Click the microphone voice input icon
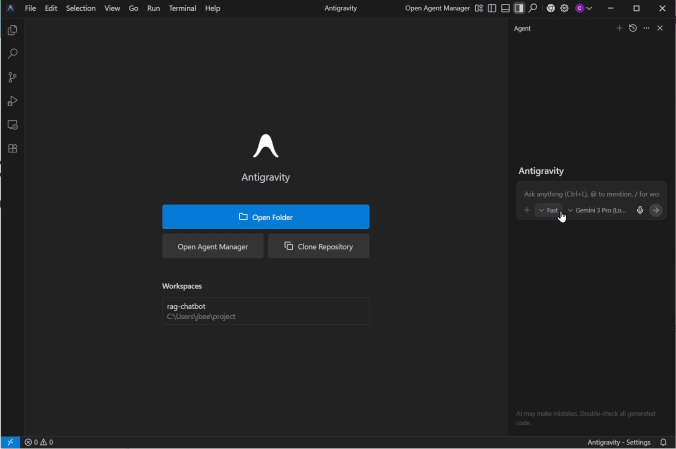Screen dimensions: 676x449 click(x=640, y=210)
